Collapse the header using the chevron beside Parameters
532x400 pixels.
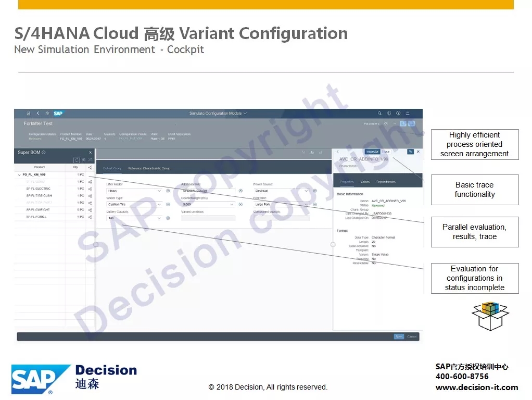[394, 124]
